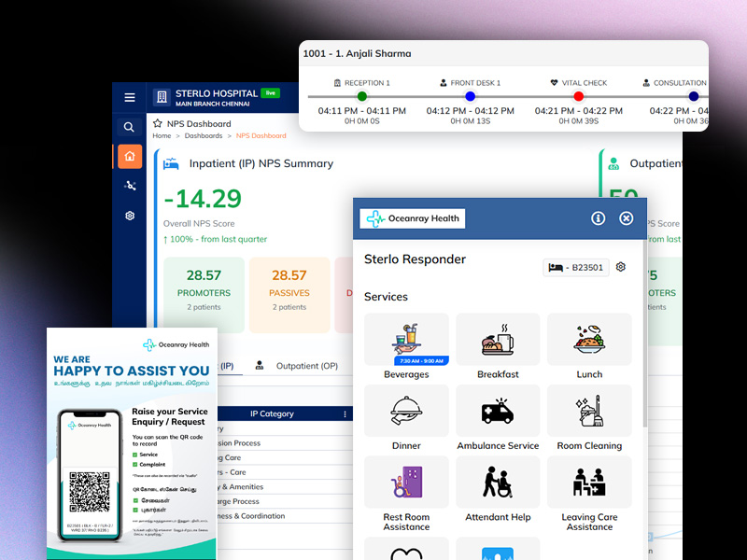Open IP Category column three-dot menu
747x560 pixels.
[x=345, y=414]
